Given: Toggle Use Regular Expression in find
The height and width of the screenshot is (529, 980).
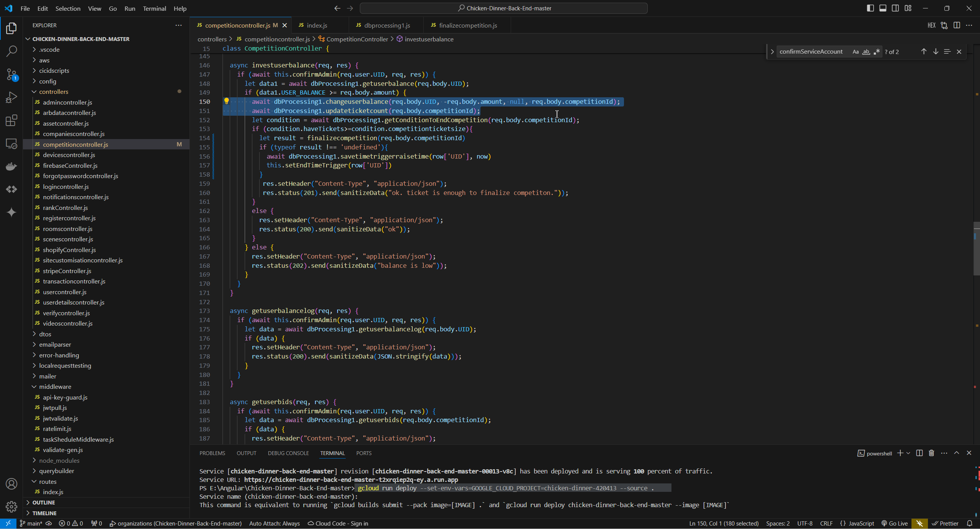Looking at the screenshot, I should point(877,52).
